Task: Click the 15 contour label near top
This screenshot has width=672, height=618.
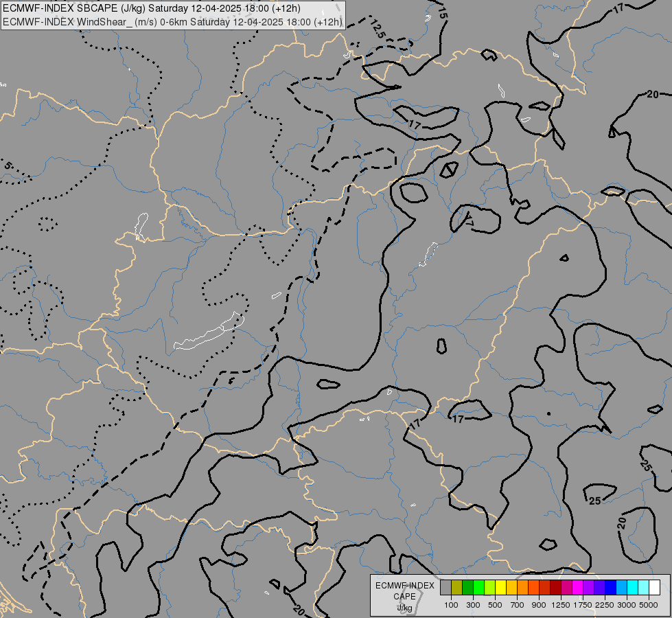Action: (442, 12)
